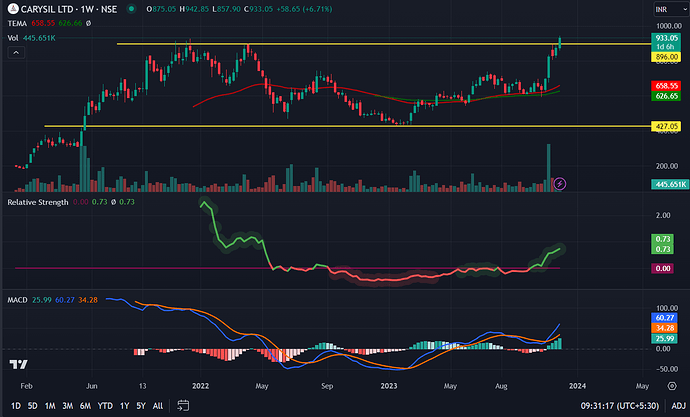This screenshot has width=690, height=417.
Task: Click the tall volume spike bar near breakout
Action: (549, 168)
